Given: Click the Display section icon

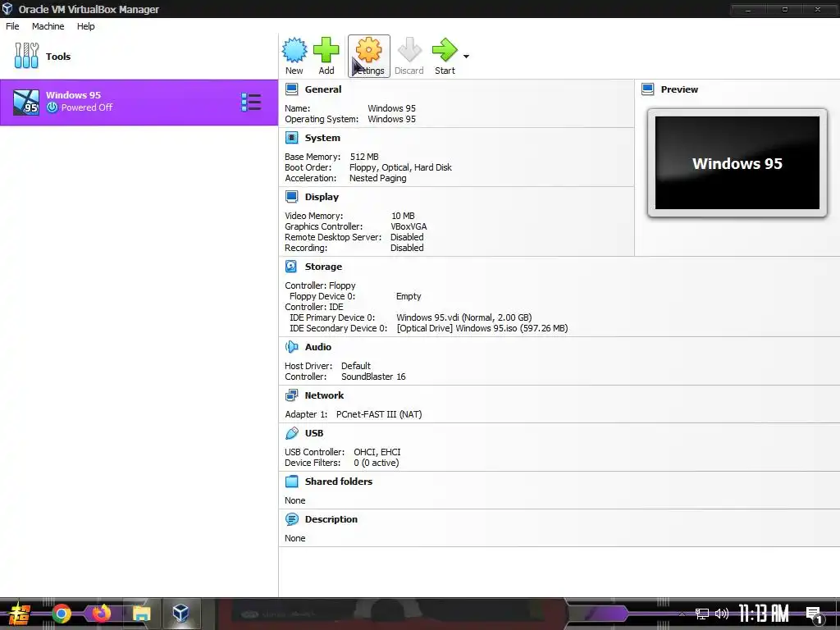Looking at the screenshot, I should tap(291, 197).
